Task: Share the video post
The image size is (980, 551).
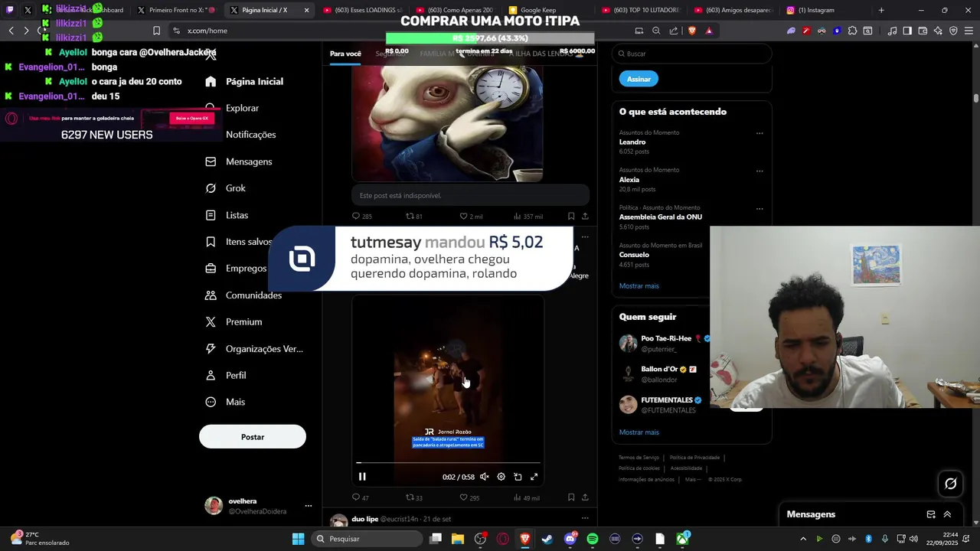Action: 585,497
